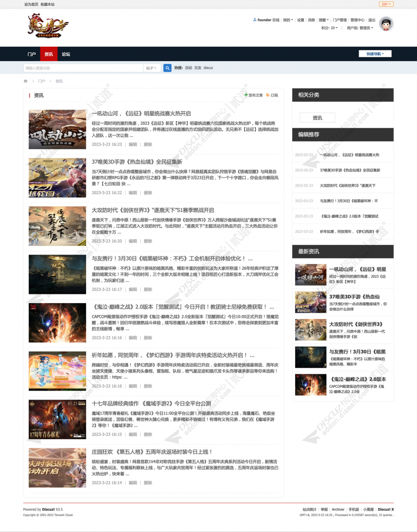Click 手机版 in the footer
Viewport: 417px width, 532px height.
353,509
